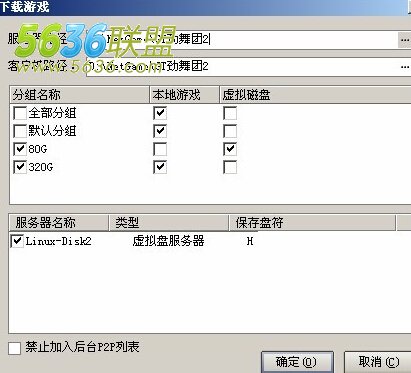
Task: Click the 取消(C) button
Action: point(378,362)
